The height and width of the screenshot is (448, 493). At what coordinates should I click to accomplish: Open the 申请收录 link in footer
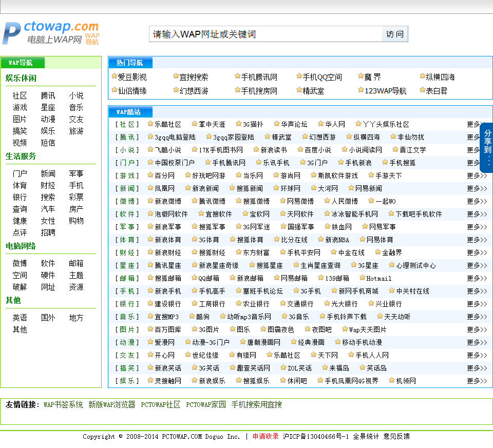tap(265, 436)
